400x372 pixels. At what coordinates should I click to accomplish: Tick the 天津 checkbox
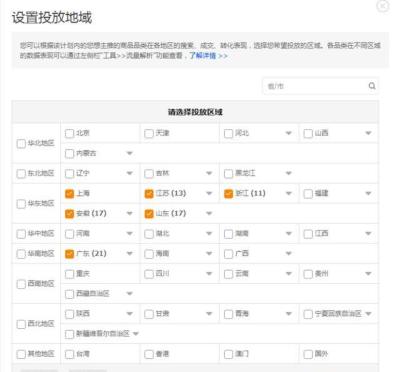(x=149, y=133)
